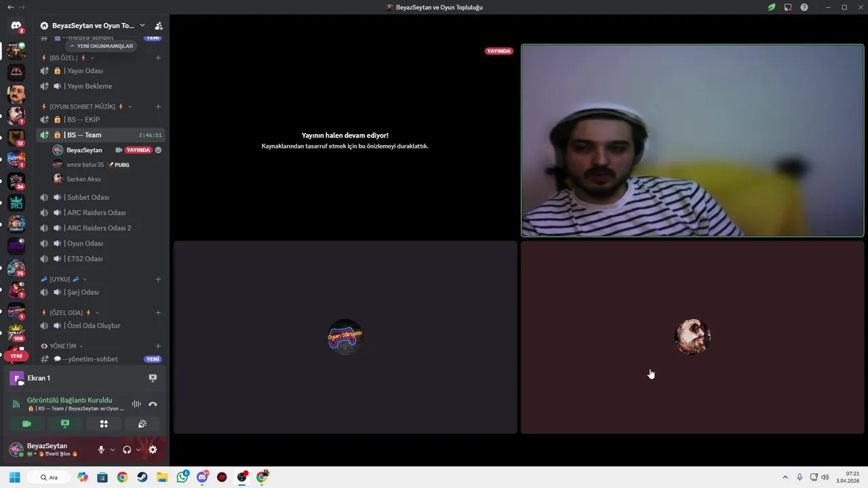Select the Oyun Dünyası avatar tile
This screenshot has height=488, width=868.
[x=345, y=337]
